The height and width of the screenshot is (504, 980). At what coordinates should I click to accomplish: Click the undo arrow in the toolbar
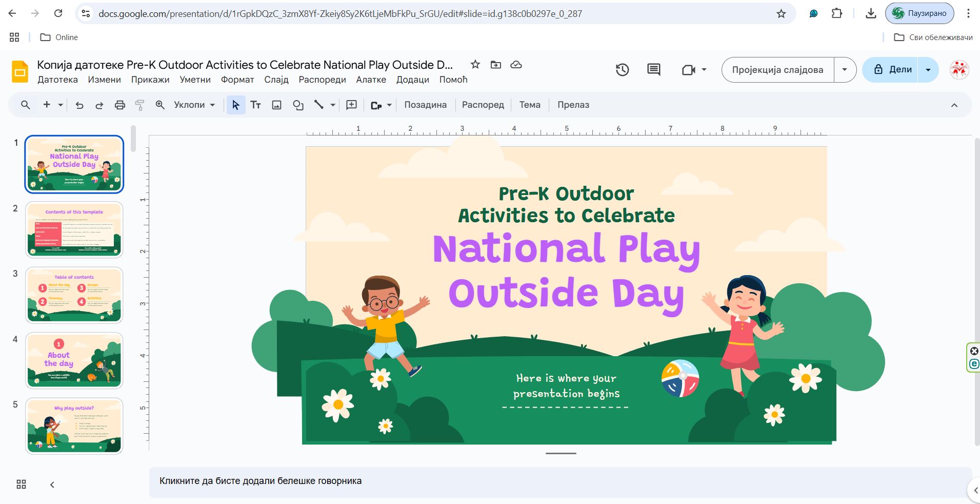79,105
